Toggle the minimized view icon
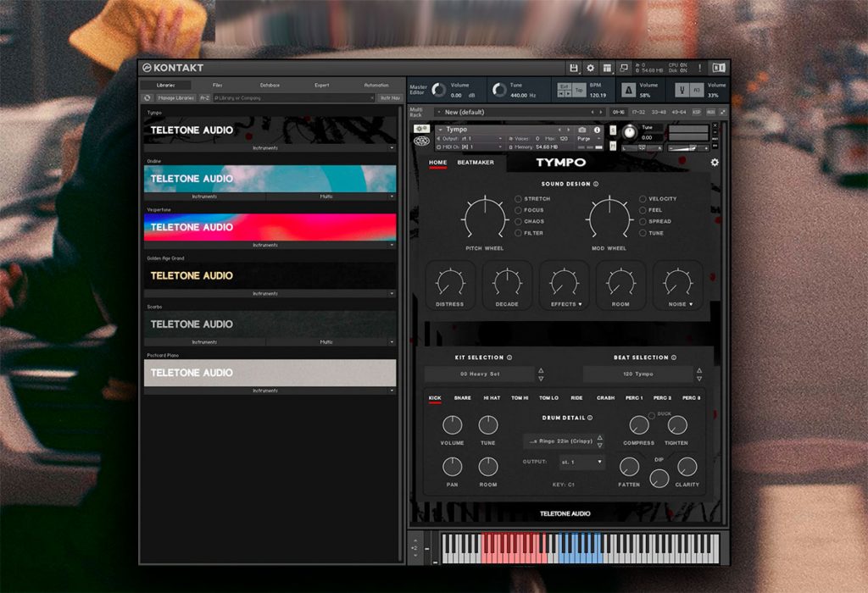Screen dimensions: 868x593 [x=624, y=68]
